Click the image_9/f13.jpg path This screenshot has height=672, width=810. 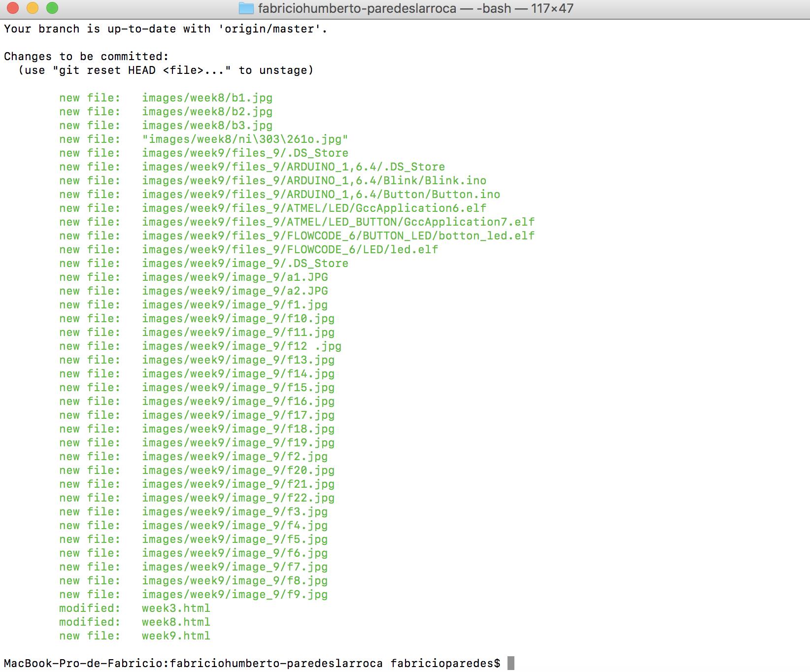[238, 360]
